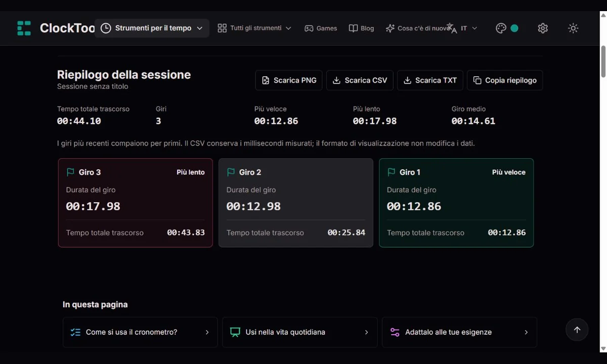Viewport: 607px width, 364px height.
Task: Click scrollbar down arrow at bottom
Action: 603,348
